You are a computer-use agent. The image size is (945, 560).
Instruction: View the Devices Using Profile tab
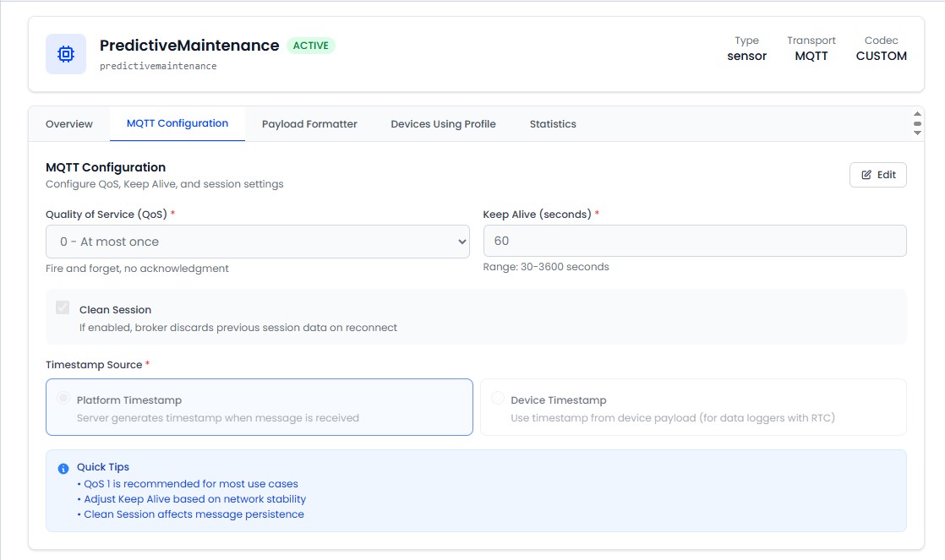pos(443,123)
